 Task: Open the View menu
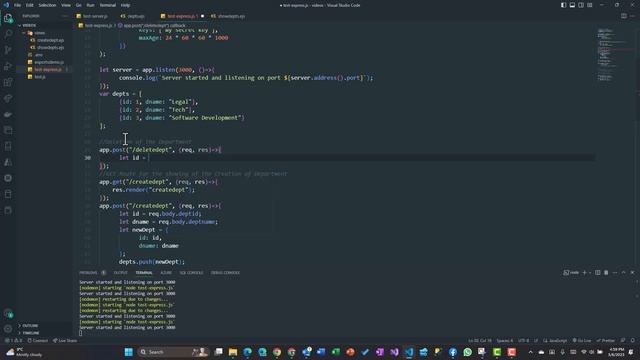(x=66, y=5)
